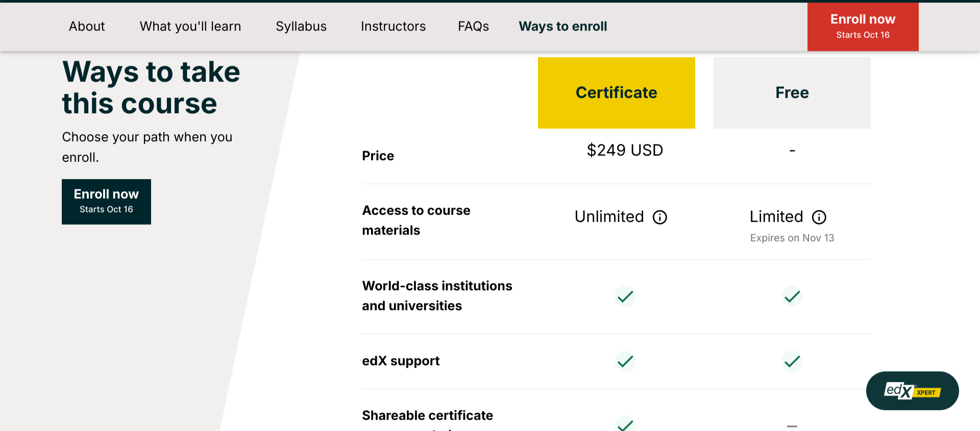Click info icon next to Unlimited

[660, 217]
